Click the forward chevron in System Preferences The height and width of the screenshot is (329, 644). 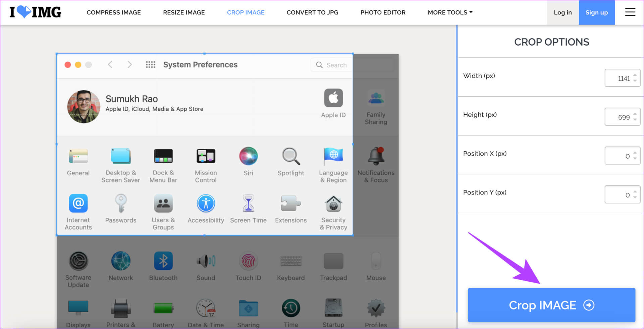click(129, 65)
